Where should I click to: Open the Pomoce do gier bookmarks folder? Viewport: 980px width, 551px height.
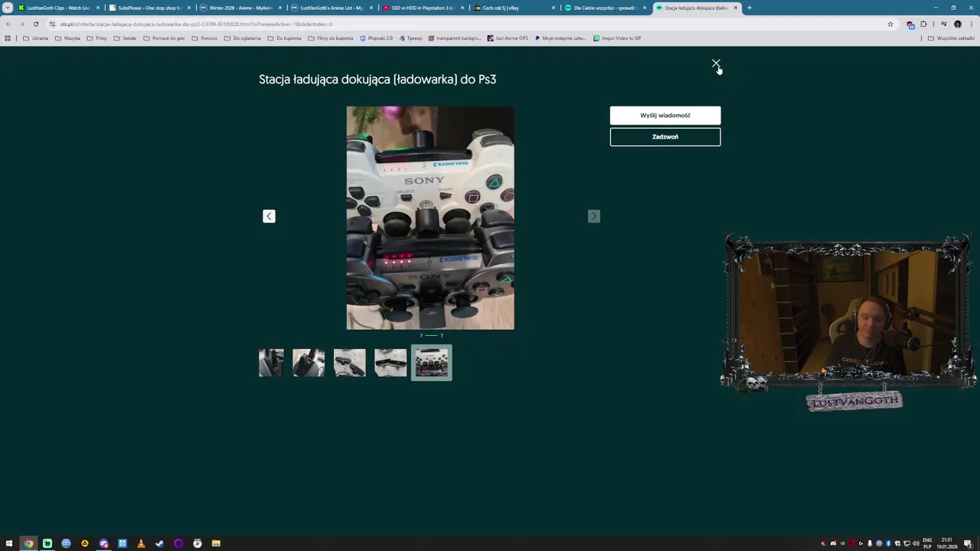click(x=163, y=38)
